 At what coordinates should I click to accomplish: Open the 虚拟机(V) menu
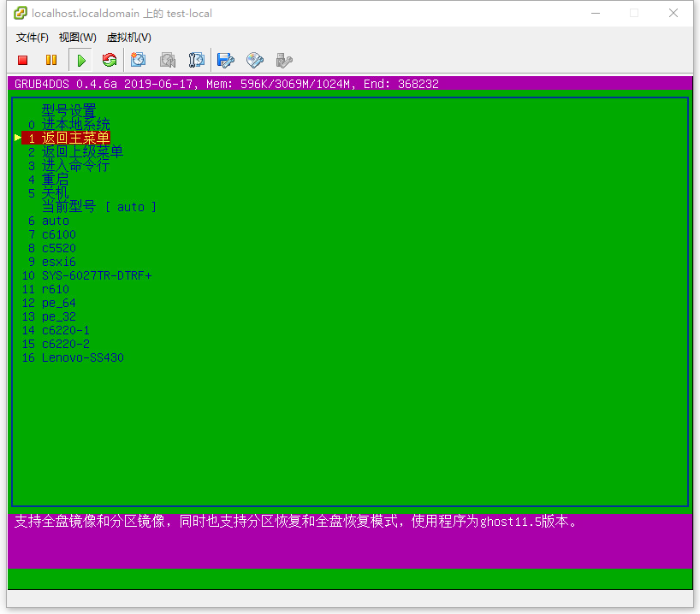[129, 38]
